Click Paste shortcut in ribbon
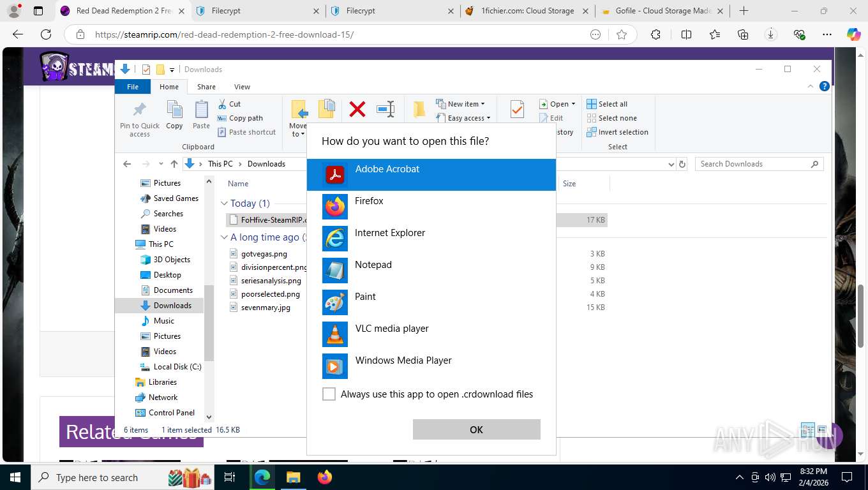The height and width of the screenshot is (490, 868). tap(246, 132)
